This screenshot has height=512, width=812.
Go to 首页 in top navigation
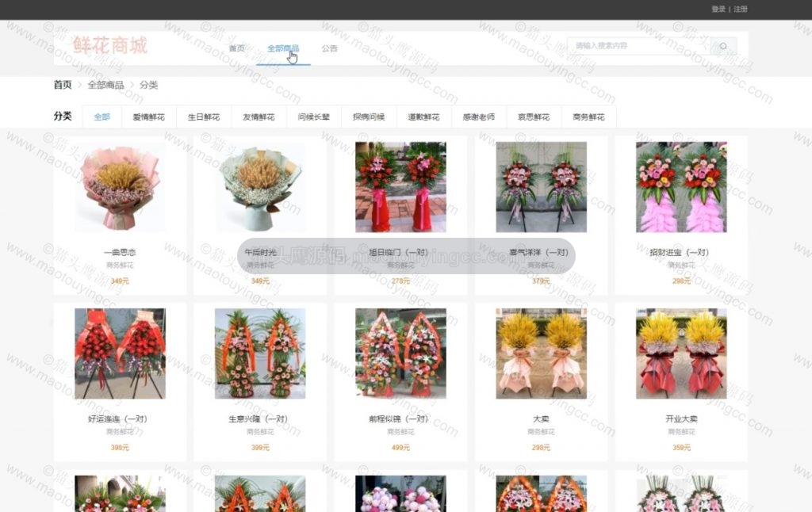coord(236,48)
